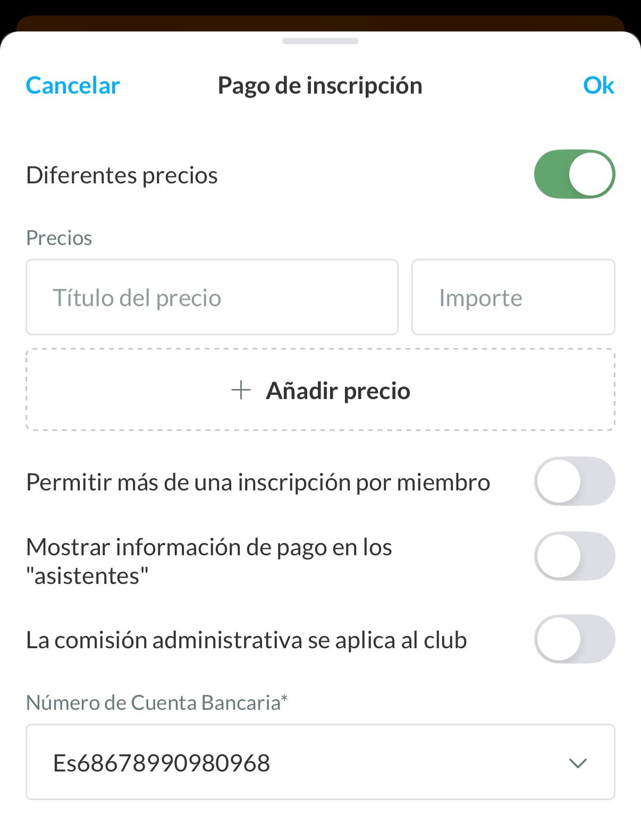
Task: Disable the Diferentes precios switch
Action: click(x=574, y=174)
